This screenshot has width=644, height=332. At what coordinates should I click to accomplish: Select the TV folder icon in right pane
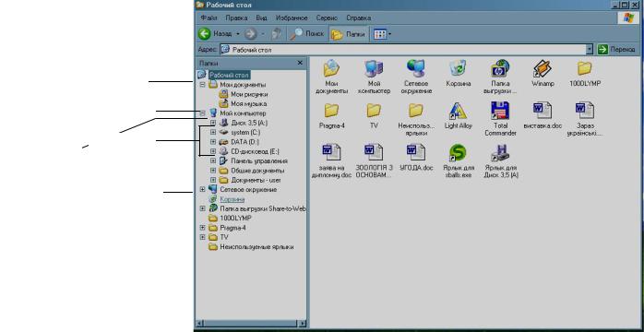pyautogui.click(x=374, y=111)
